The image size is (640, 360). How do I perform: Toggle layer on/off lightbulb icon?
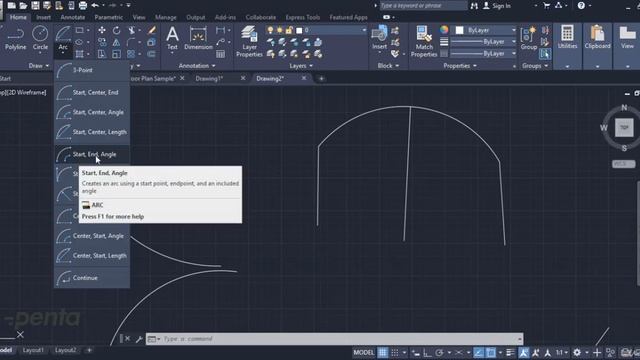coord(270,30)
